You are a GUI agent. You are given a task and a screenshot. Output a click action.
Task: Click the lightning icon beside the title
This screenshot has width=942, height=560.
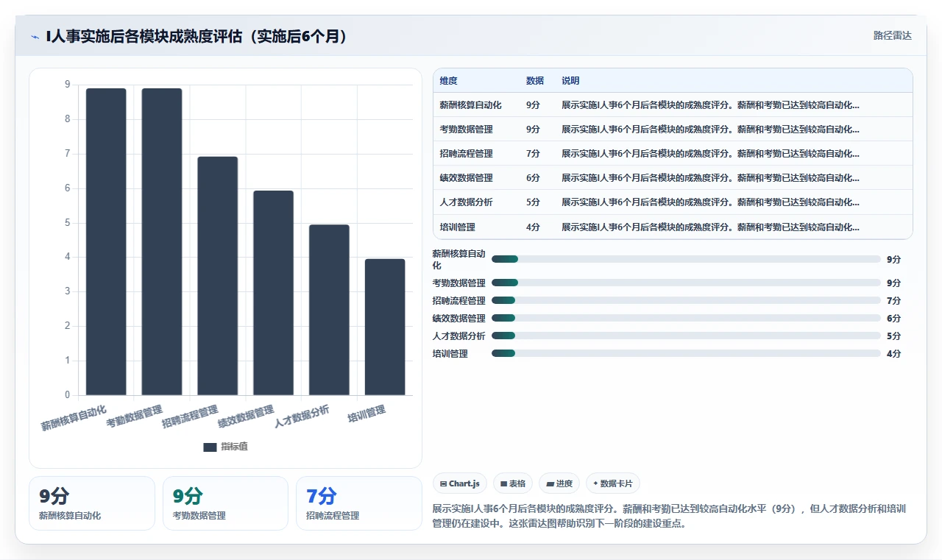[x=35, y=36]
